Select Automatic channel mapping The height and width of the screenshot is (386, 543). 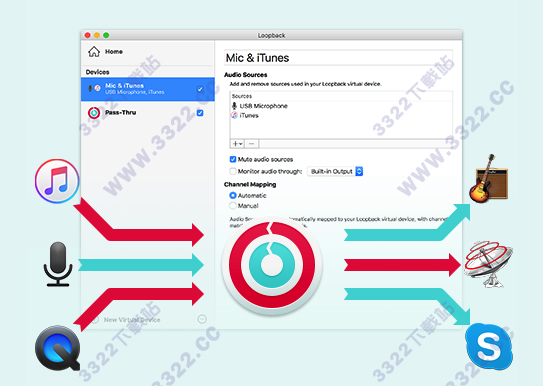tap(233, 196)
